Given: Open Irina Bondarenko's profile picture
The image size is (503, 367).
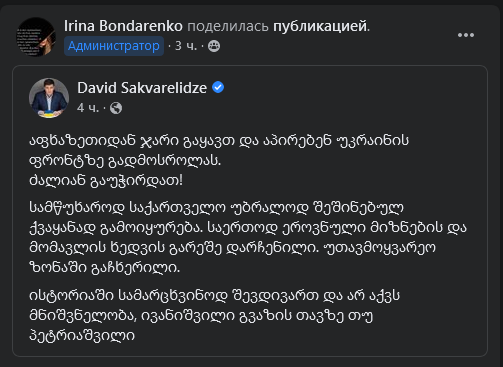Looking at the screenshot, I should click(x=36, y=37).
